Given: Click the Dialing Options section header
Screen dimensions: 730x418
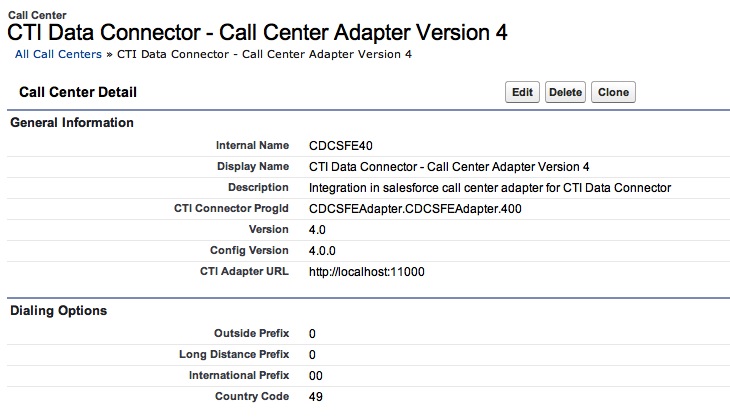Looking at the screenshot, I should (58, 310).
